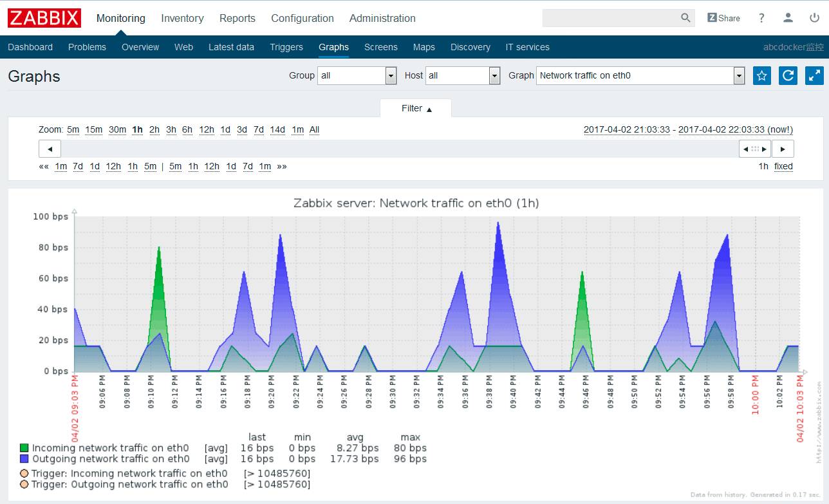
Task: Open the Zabbix Share link
Action: (x=723, y=18)
